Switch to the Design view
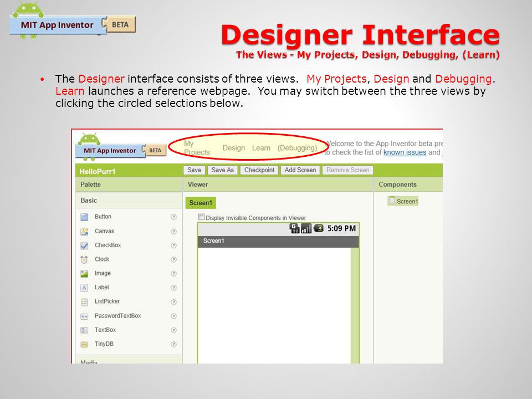Viewport: 532px width, 399px height. (x=234, y=148)
